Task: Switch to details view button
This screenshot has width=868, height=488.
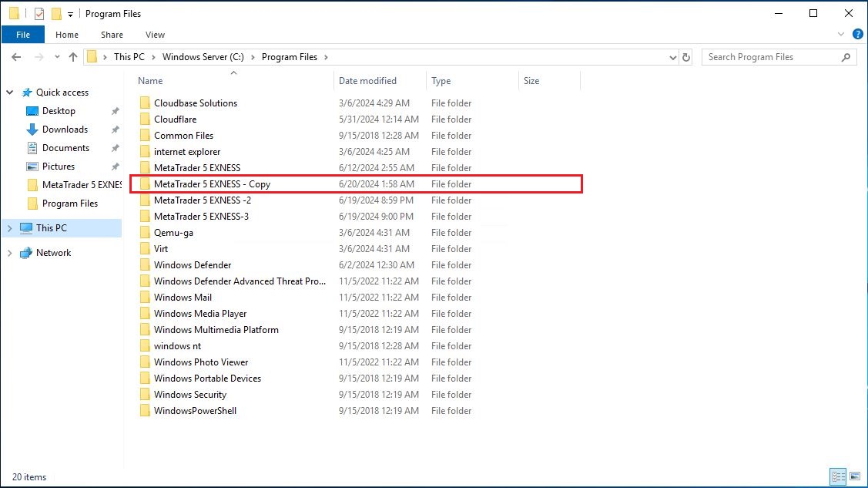Action: [838, 476]
